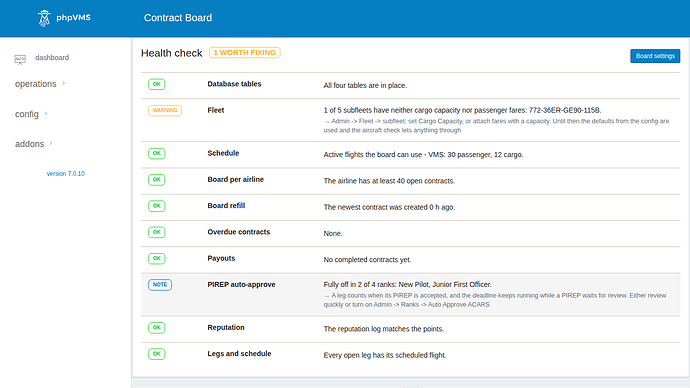Expand the addons menu
Viewport: 690px width, 388px height.
(29, 144)
